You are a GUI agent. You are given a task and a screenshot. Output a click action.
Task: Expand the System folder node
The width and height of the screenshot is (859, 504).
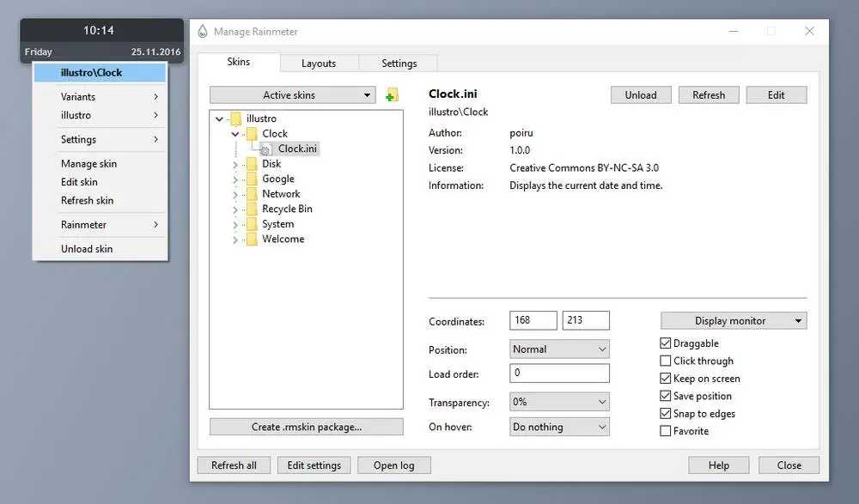point(235,225)
